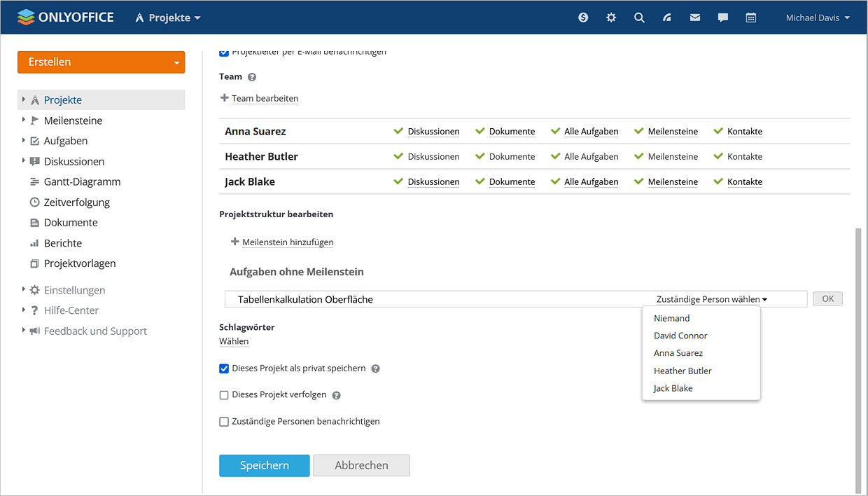The width and height of the screenshot is (868, 496).
Task: Click the Meilenstein hinzufügen link
Action: (288, 242)
